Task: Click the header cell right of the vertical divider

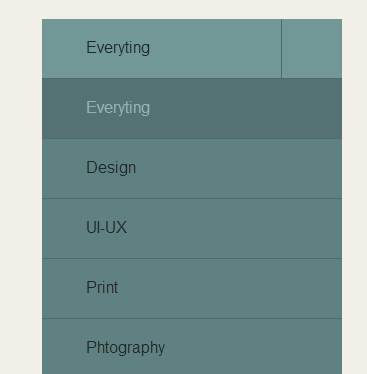Action: [x=312, y=49]
